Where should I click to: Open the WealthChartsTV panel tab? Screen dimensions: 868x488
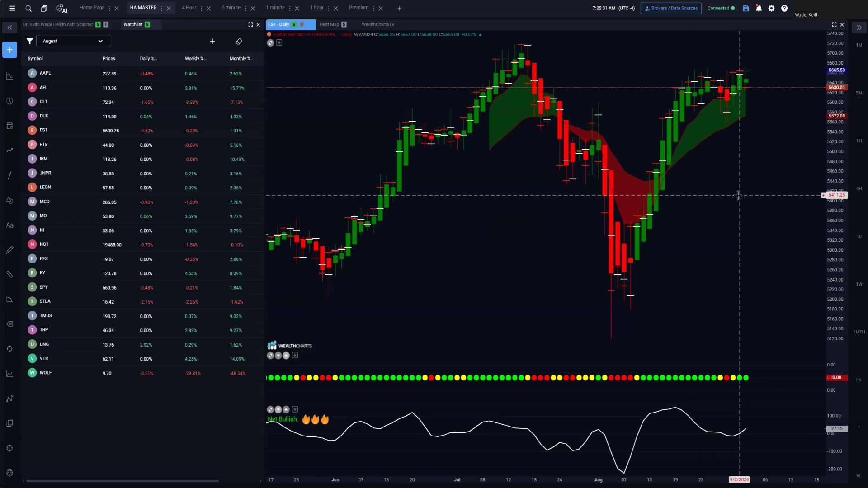pos(378,24)
